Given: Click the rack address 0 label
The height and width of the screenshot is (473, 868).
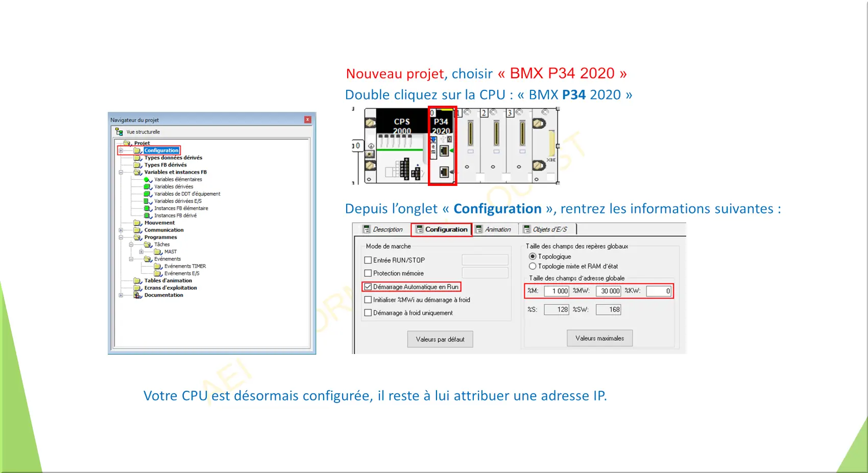Looking at the screenshot, I should (x=357, y=146).
